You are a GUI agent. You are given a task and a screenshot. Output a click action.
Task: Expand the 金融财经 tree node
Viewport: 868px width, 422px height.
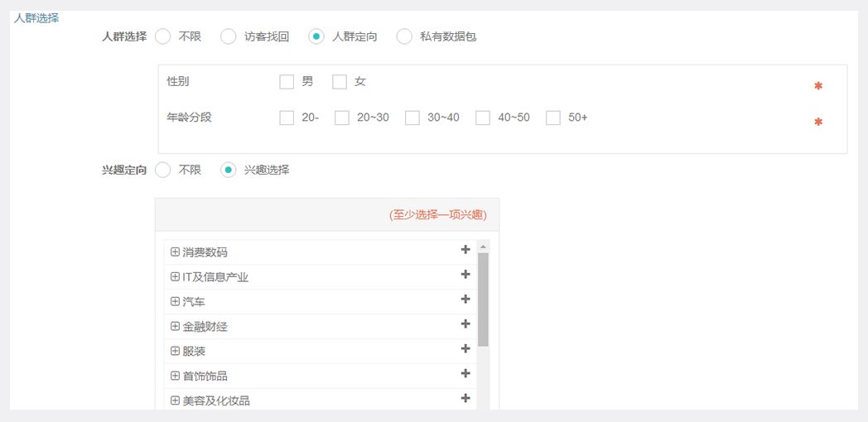click(175, 326)
